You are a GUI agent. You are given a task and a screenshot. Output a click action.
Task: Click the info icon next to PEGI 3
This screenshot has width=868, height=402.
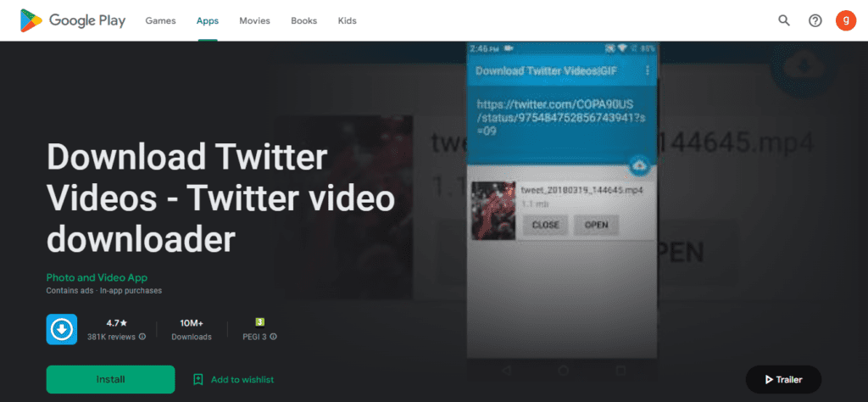click(274, 337)
